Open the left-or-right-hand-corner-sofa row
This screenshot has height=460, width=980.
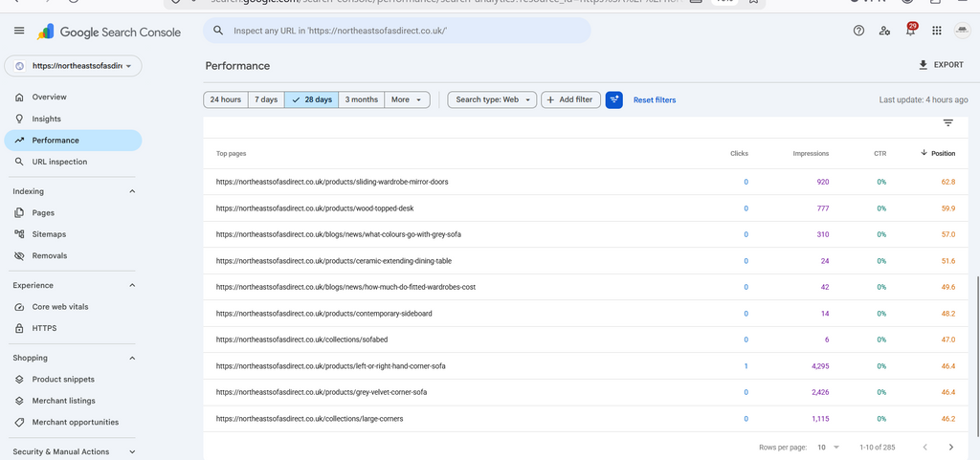pos(585,365)
